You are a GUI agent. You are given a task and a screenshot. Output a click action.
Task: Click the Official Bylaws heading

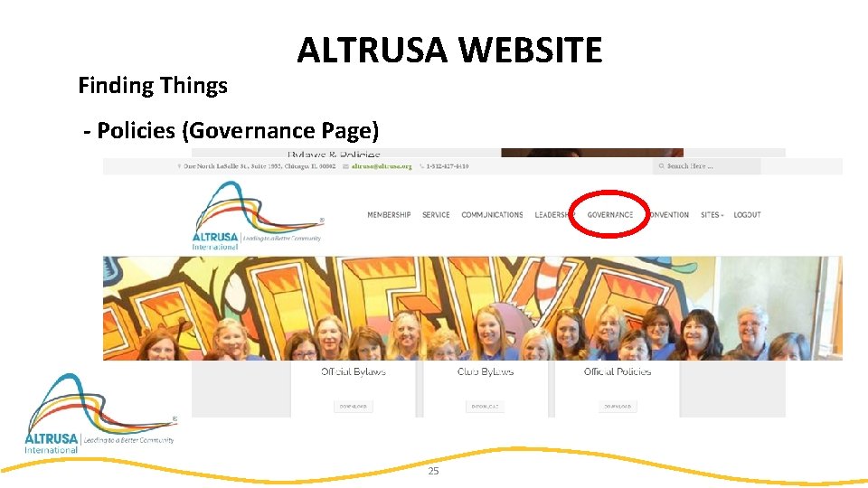tap(354, 371)
